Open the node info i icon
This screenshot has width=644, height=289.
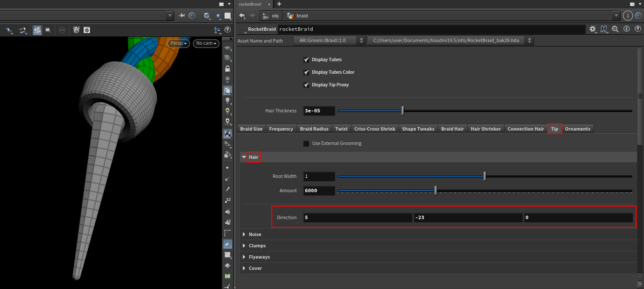[626, 29]
